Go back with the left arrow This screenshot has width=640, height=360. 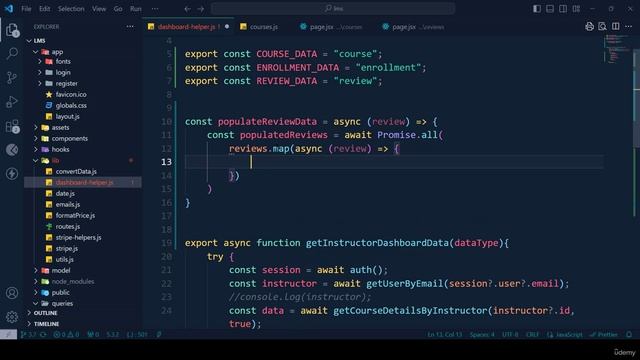pyautogui.click(x=187, y=9)
